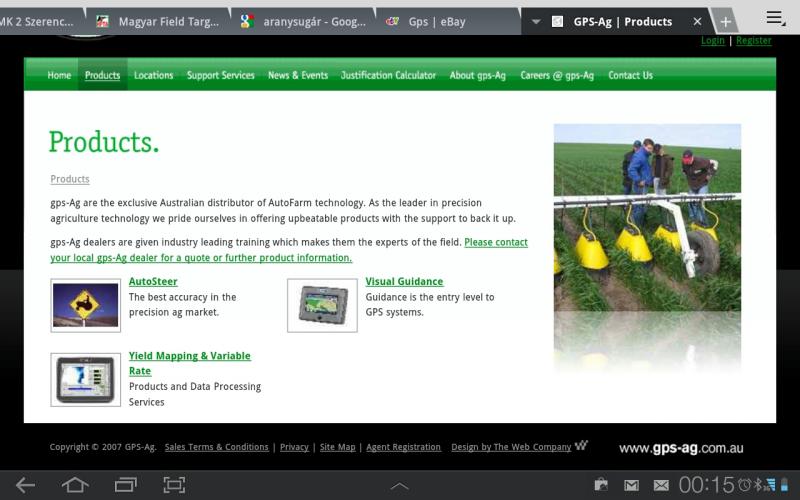Click the AutoSteer tractor sign thumbnail

(86, 306)
